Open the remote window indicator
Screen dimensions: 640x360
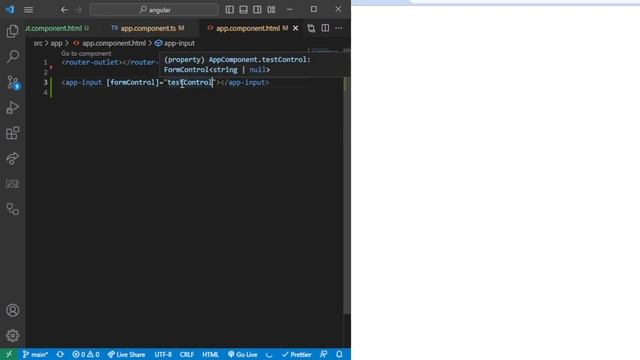click(9, 354)
